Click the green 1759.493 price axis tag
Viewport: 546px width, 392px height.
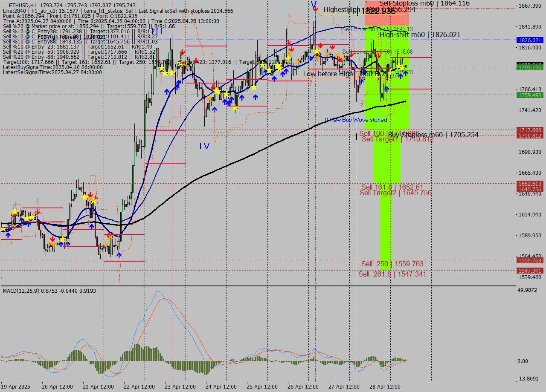[529, 95]
